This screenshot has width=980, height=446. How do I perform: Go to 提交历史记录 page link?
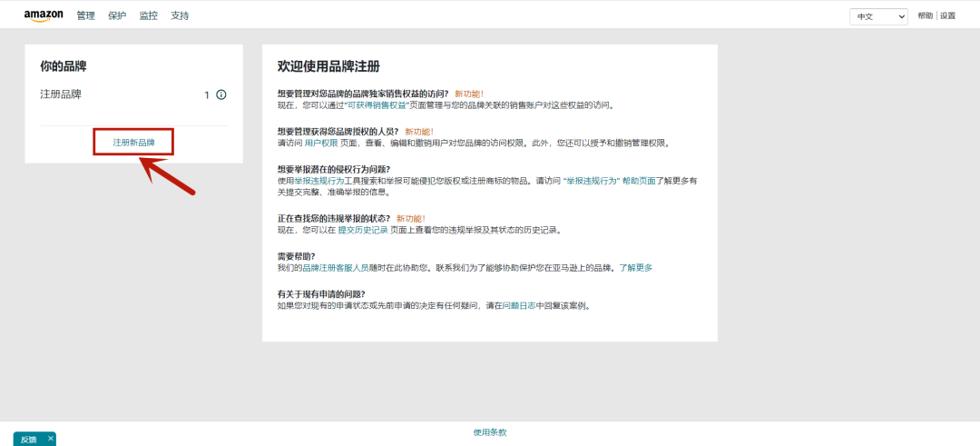pos(363,230)
